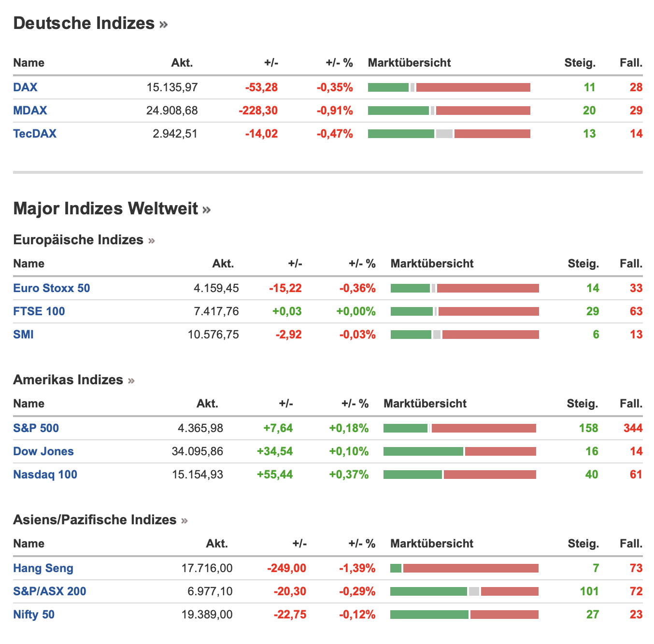The image size is (654, 644).
Task: Expand Deutsche Indizes via double-arrow icon
Action: [x=163, y=25]
